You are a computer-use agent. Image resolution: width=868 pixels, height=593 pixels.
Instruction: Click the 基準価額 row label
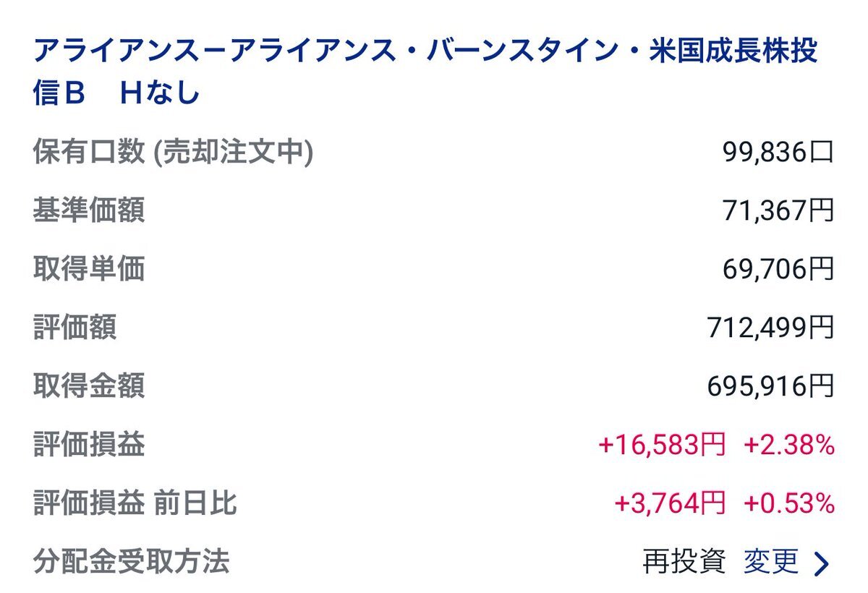[x=89, y=210]
